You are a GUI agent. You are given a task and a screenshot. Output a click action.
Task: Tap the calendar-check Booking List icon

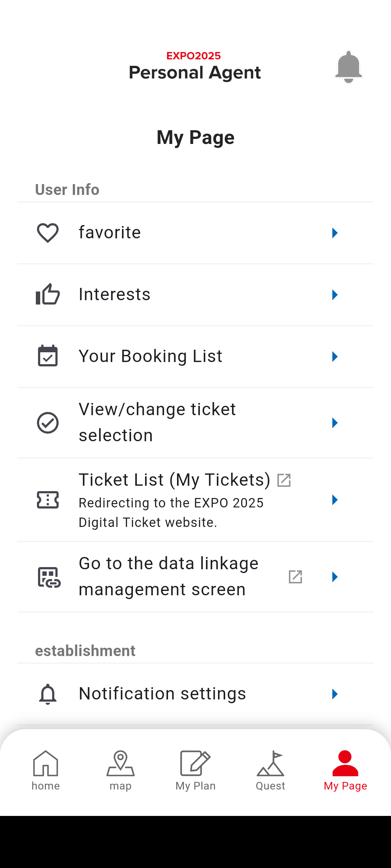pos(48,356)
